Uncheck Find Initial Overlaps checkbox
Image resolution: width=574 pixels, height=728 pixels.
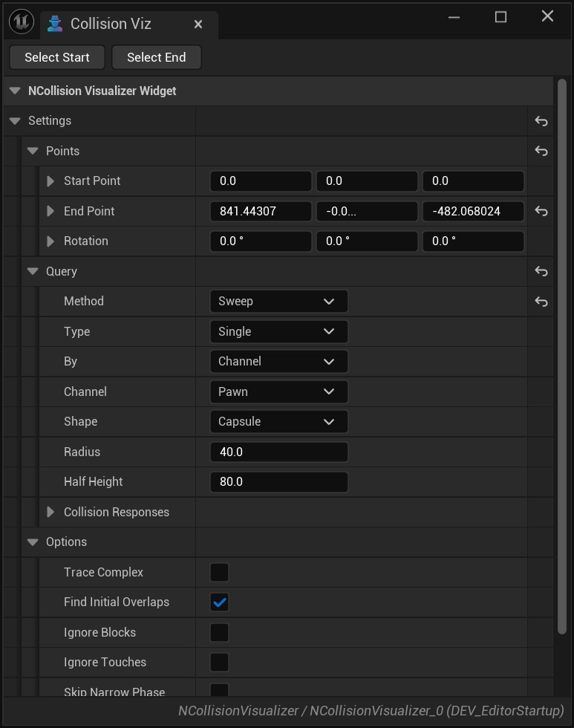pos(220,602)
